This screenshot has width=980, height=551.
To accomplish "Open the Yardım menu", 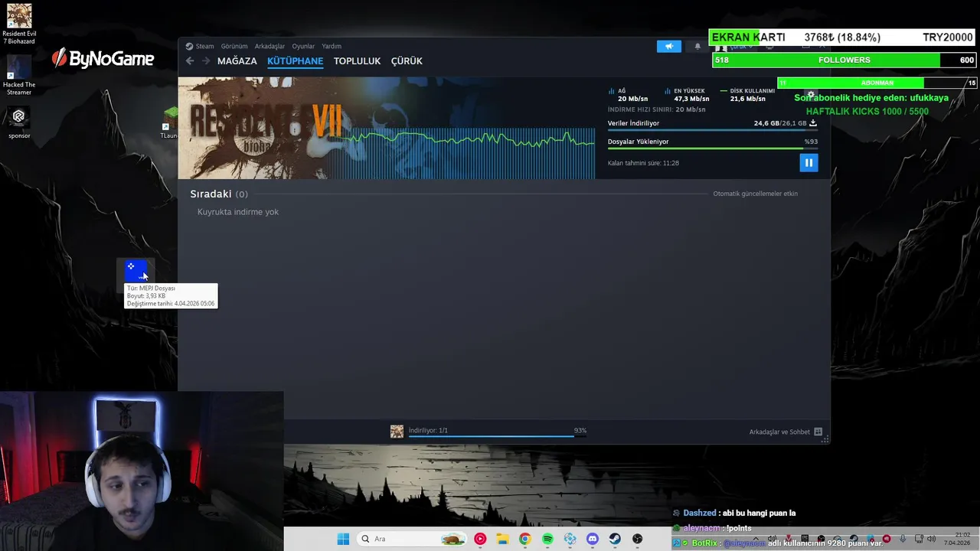I will (332, 46).
